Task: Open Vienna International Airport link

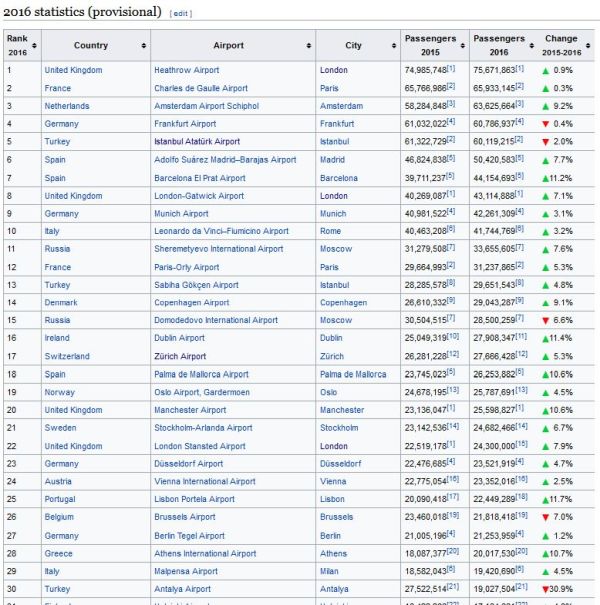Action: tap(205, 482)
